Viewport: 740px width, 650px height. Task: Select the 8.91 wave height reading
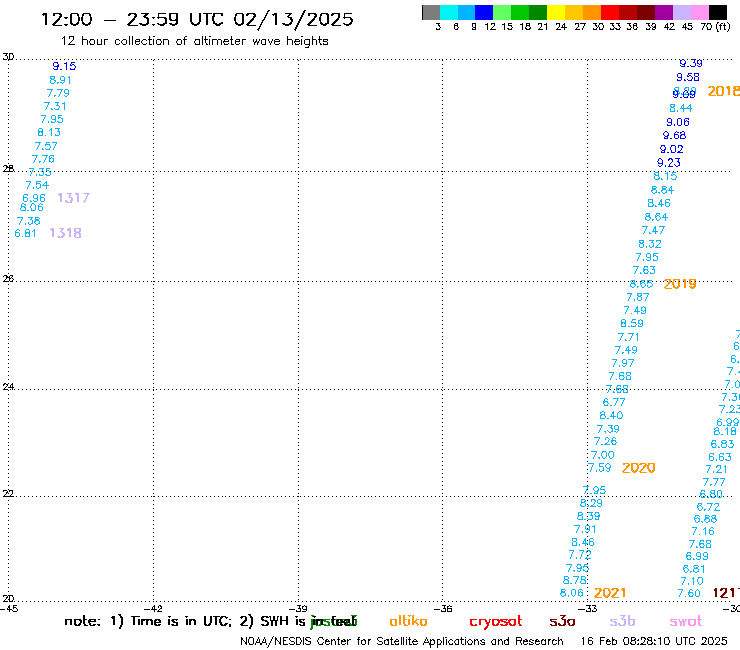coord(60,80)
